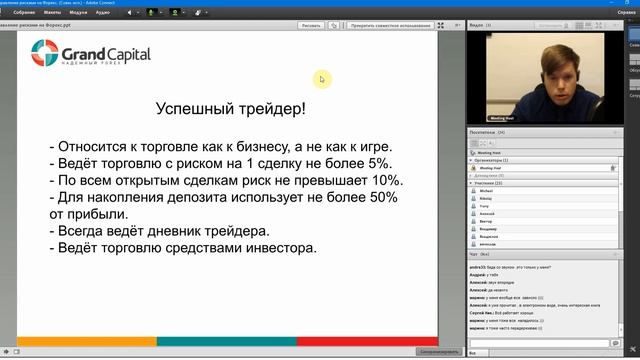Click the Grand Capital logo on slide
The image size is (640, 360).
[x=91, y=53]
